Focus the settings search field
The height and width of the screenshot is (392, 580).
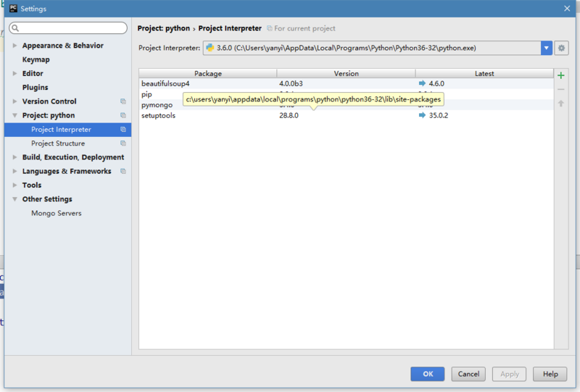[68, 28]
